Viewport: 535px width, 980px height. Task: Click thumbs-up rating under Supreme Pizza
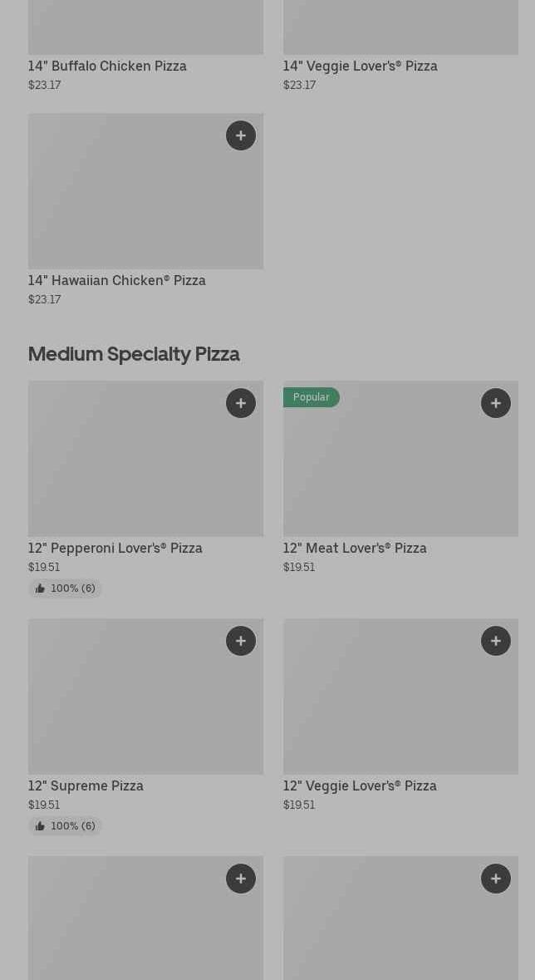point(65,826)
